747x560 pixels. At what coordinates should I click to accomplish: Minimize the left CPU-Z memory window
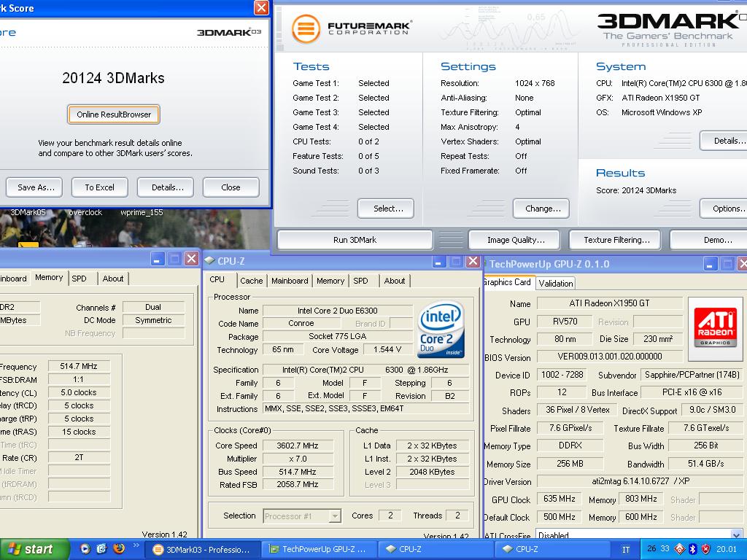tap(158, 259)
